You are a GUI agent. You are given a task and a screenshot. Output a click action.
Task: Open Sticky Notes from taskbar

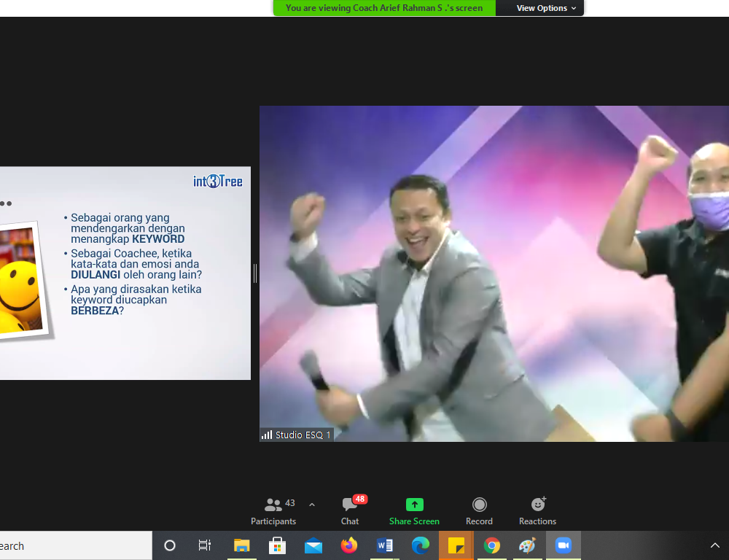[x=456, y=545]
